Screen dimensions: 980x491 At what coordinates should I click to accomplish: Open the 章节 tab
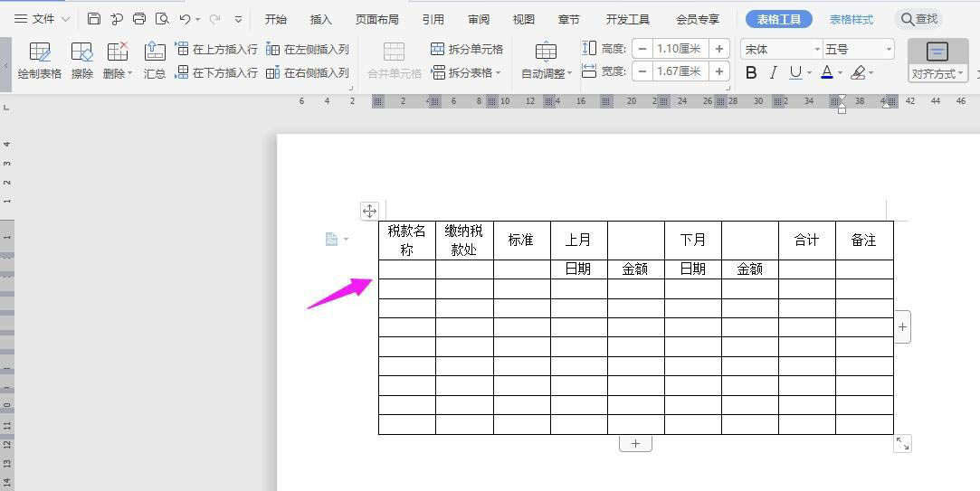click(569, 19)
